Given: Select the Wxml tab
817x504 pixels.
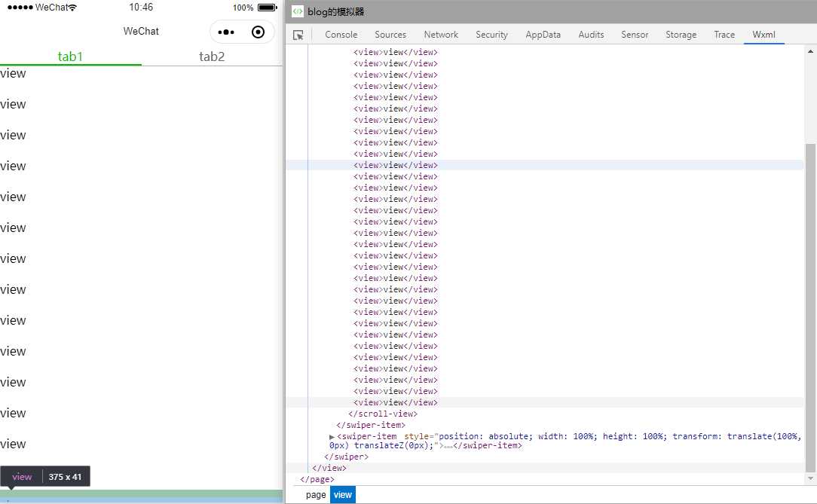Looking at the screenshot, I should (763, 35).
